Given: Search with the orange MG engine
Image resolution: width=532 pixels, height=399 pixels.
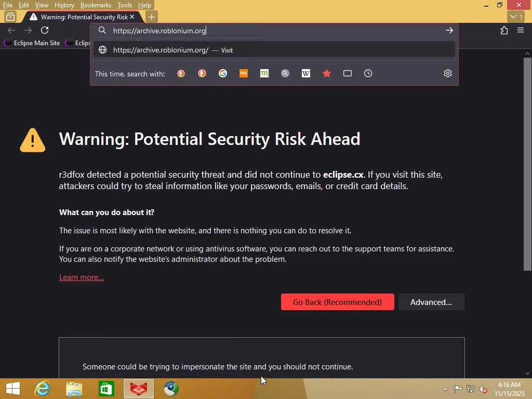Looking at the screenshot, I should pos(244,73).
